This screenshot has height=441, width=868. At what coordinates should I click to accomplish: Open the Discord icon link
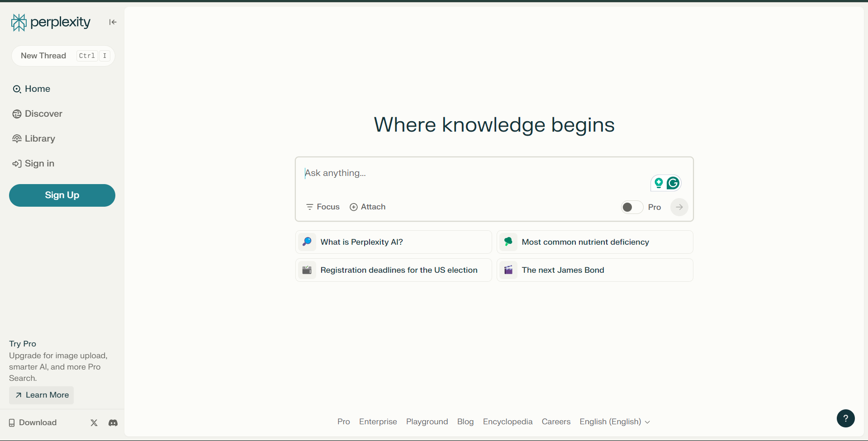tap(113, 423)
